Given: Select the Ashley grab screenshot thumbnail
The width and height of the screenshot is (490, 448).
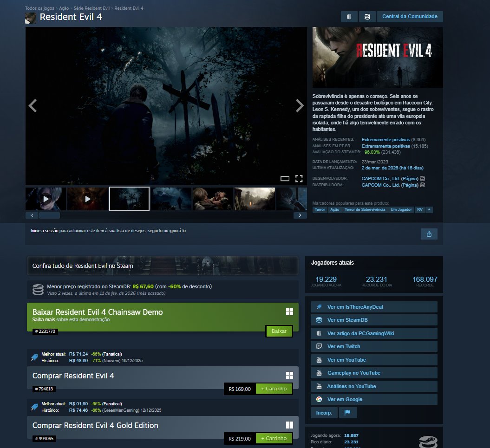Looking at the screenshot, I should [x=213, y=199].
